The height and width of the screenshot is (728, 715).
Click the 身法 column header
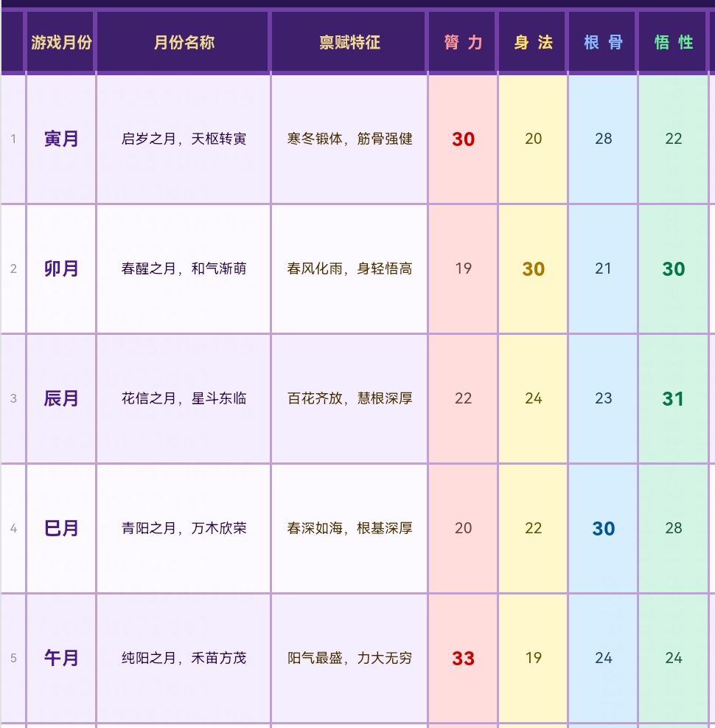pos(533,42)
